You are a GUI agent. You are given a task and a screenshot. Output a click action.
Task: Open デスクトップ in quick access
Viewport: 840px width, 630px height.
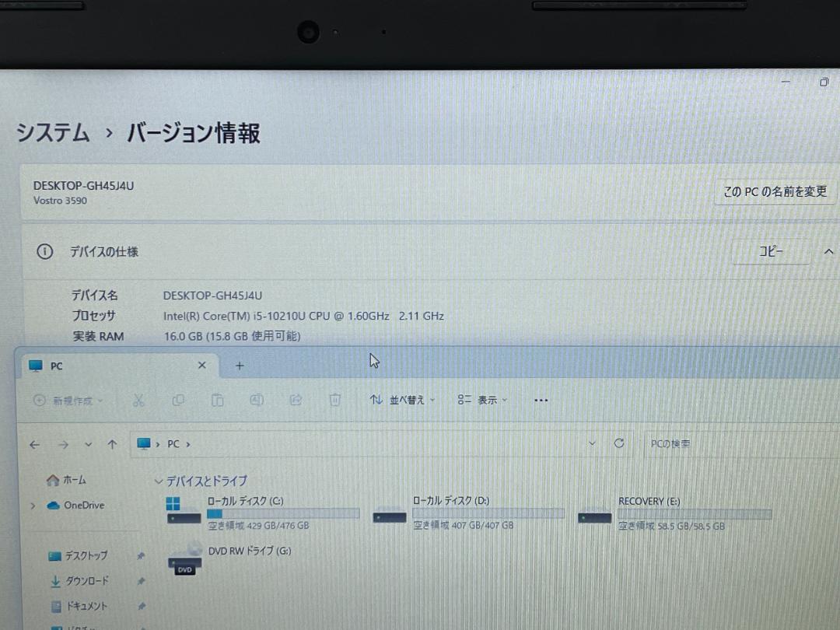(x=79, y=555)
